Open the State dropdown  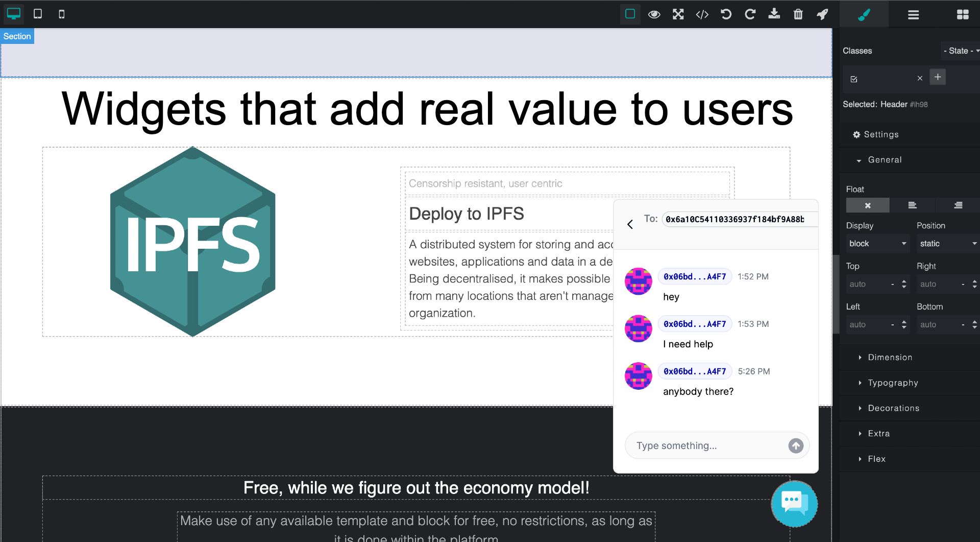click(961, 51)
